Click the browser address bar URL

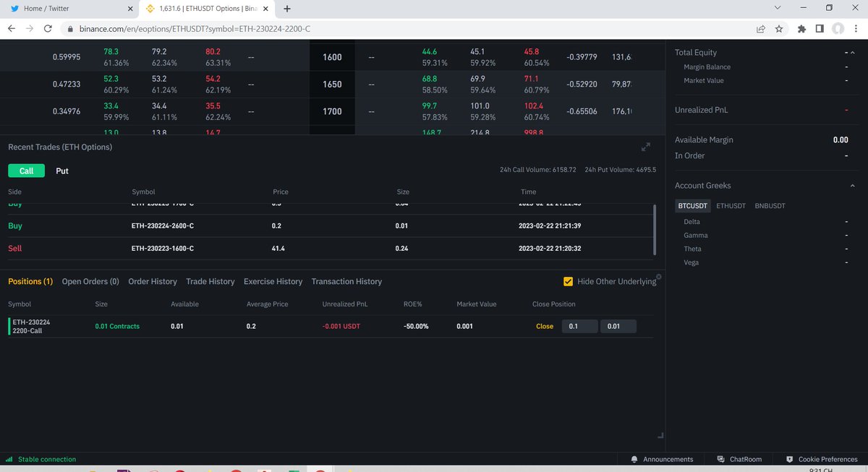195,30
